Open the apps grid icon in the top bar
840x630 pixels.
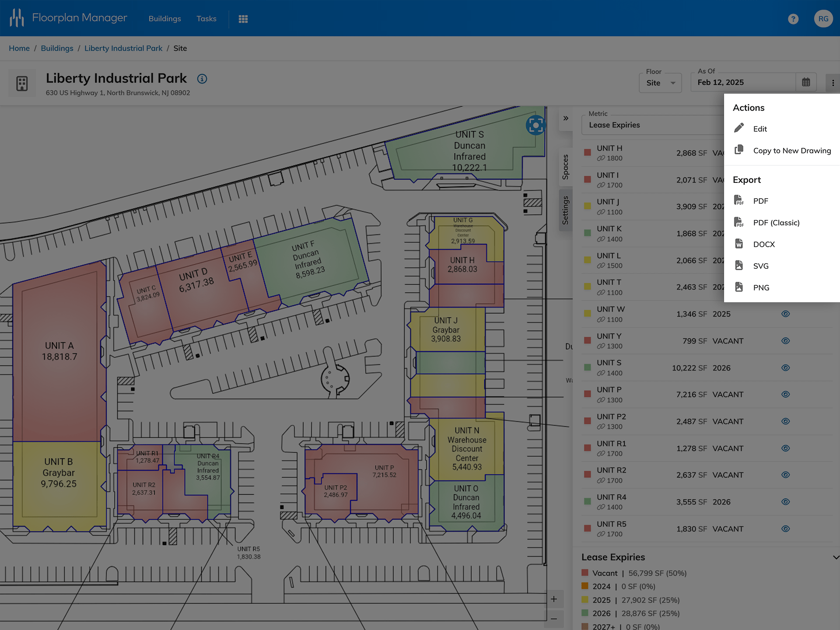coord(243,18)
